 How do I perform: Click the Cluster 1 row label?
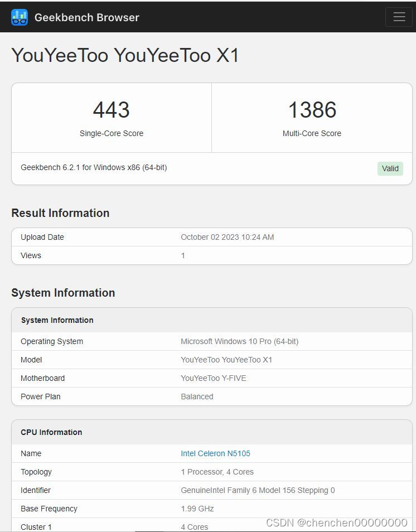tap(36, 527)
